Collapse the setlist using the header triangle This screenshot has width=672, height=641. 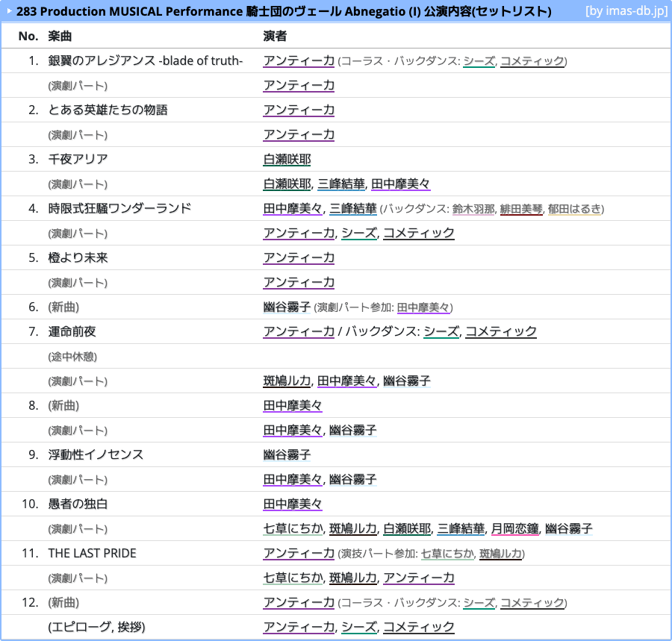coord(10,11)
